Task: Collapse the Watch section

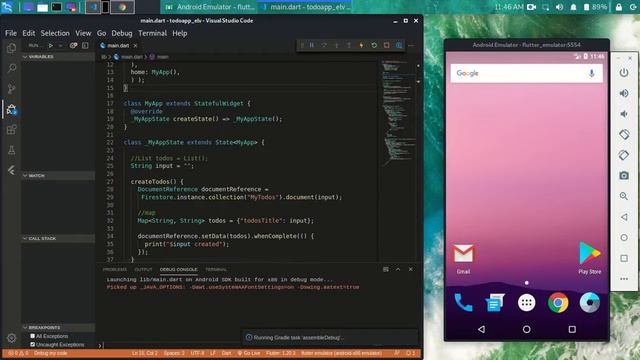Action: click(58, 176)
